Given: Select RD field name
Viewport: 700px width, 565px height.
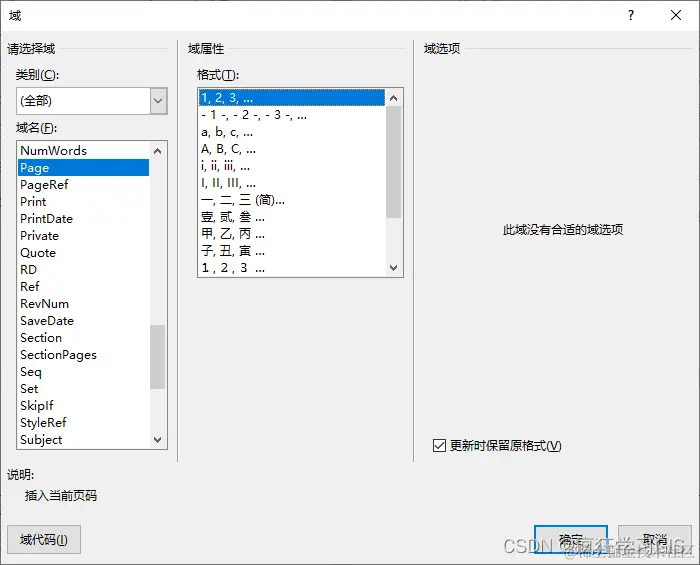Looking at the screenshot, I should pyautogui.click(x=83, y=270).
